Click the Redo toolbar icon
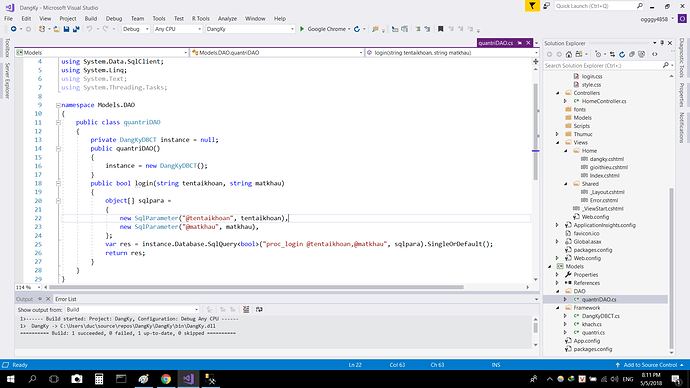The width and height of the screenshot is (690, 388). pyautogui.click(x=105, y=29)
